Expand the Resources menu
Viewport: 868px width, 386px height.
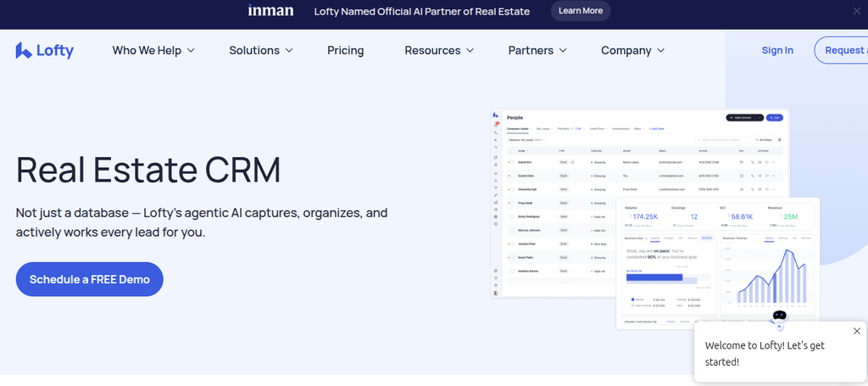pos(439,50)
